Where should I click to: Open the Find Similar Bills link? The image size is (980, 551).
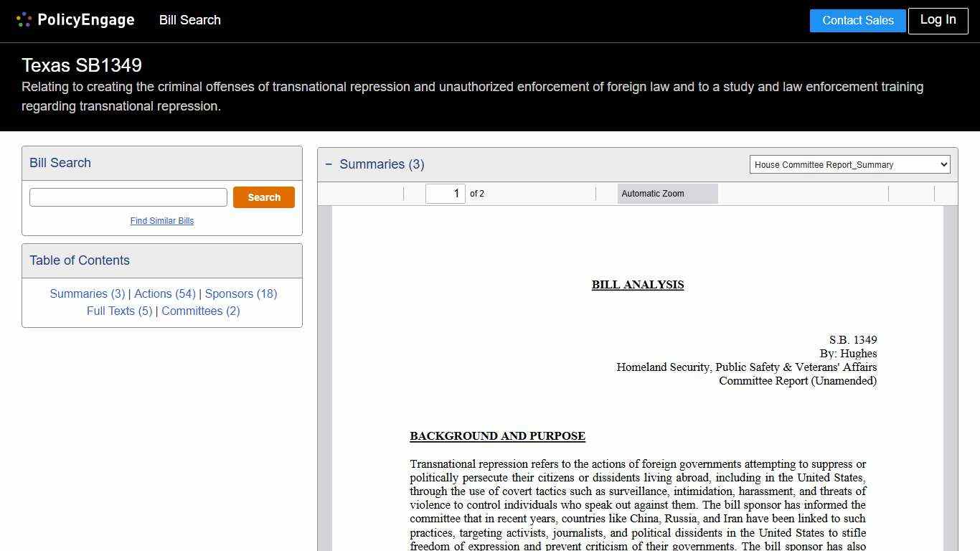coord(161,220)
